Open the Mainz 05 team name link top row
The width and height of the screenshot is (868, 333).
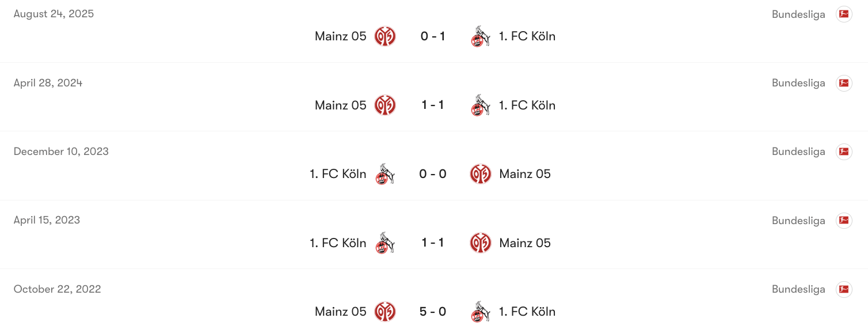[x=340, y=36]
